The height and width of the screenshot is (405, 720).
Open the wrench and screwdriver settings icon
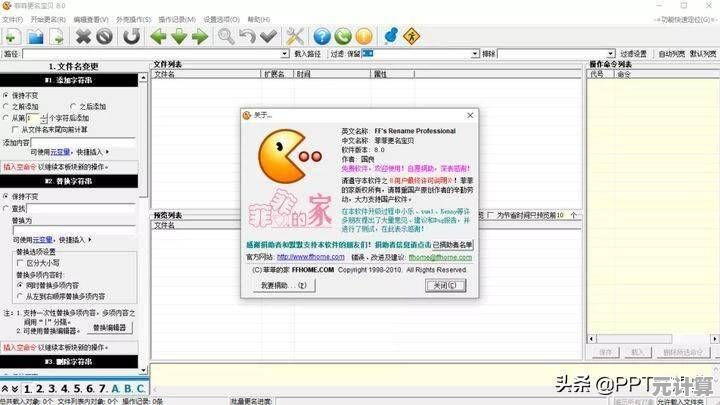click(x=294, y=36)
